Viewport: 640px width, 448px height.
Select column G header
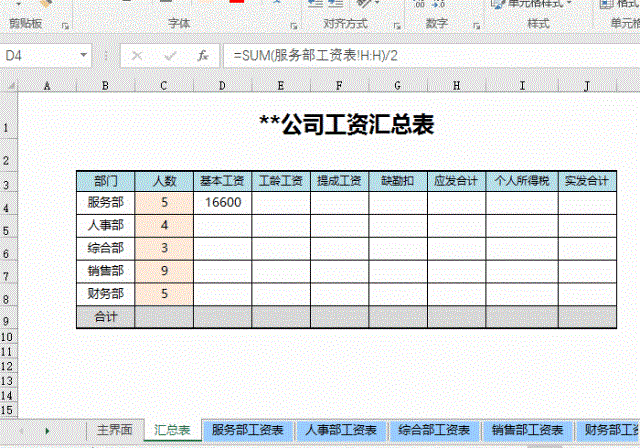coord(398,86)
